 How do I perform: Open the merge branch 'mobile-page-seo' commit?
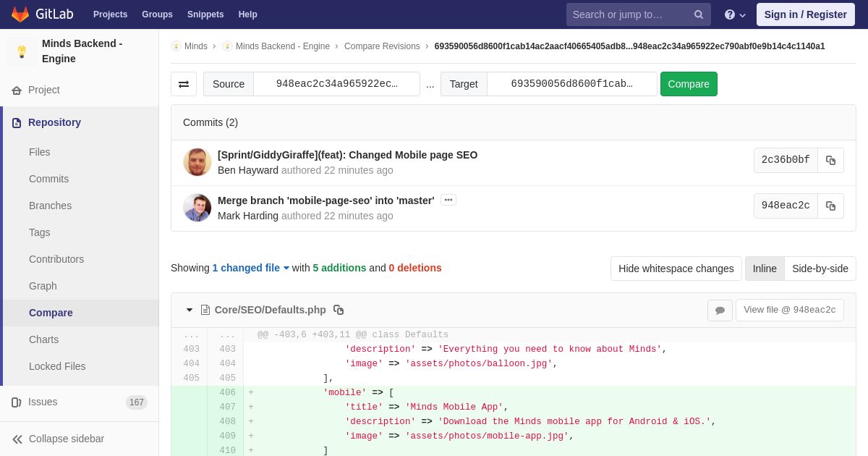(326, 200)
